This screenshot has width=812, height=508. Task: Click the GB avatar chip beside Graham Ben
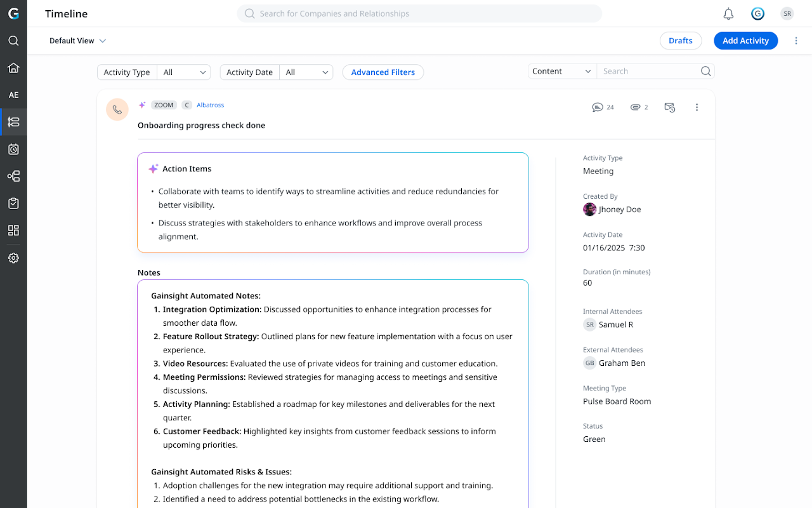(x=590, y=363)
